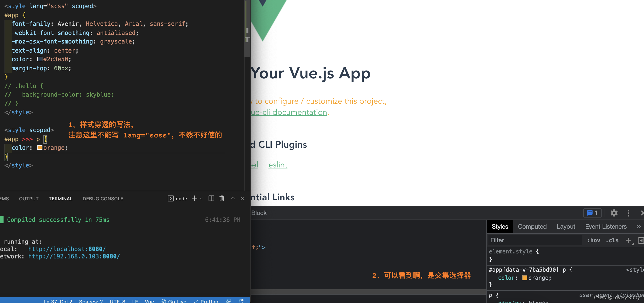The width and height of the screenshot is (644, 303).
Task: Click the editor vertical scrollbar thumb
Action: 247,29
